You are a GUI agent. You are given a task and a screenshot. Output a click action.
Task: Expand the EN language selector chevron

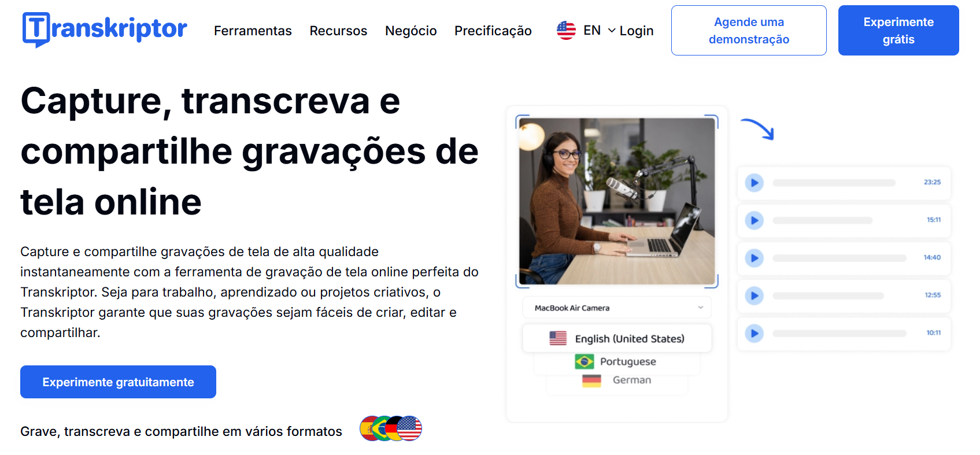coord(612,30)
